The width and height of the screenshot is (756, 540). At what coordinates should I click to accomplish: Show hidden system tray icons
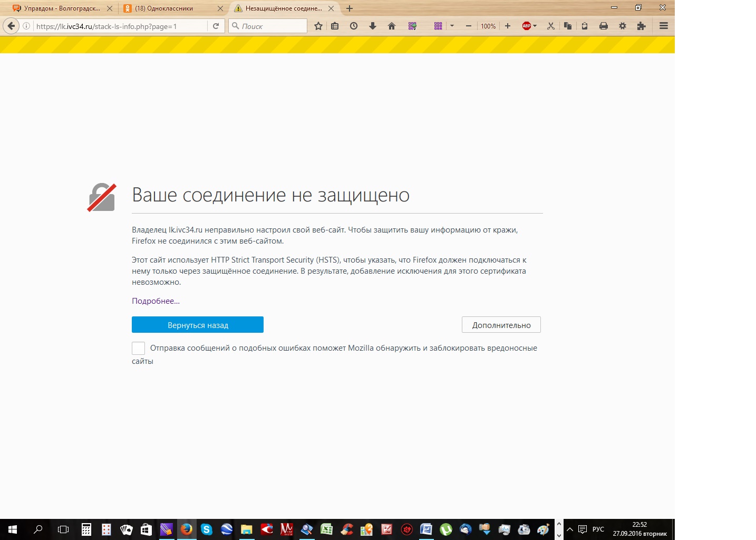click(x=570, y=529)
